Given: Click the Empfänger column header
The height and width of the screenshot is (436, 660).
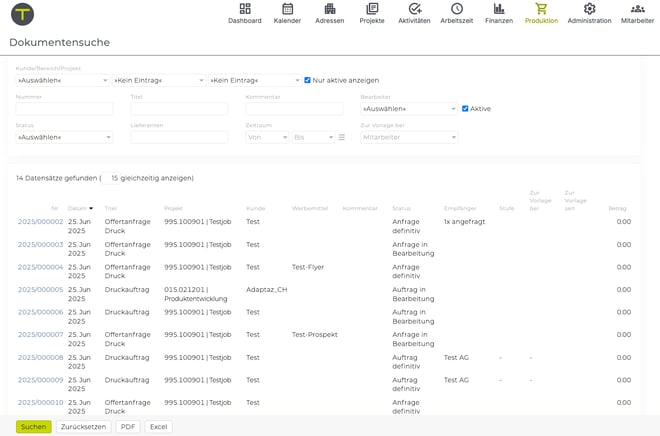Looking at the screenshot, I should (x=460, y=208).
